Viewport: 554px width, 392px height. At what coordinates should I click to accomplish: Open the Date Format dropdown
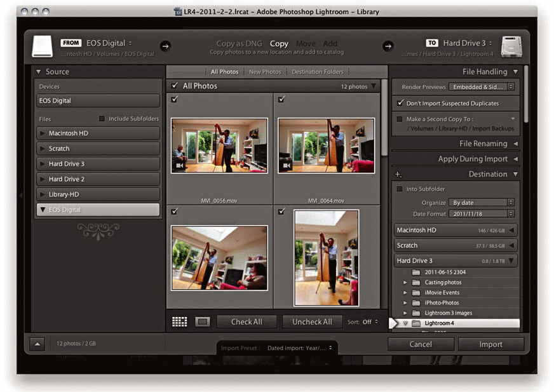481,214
